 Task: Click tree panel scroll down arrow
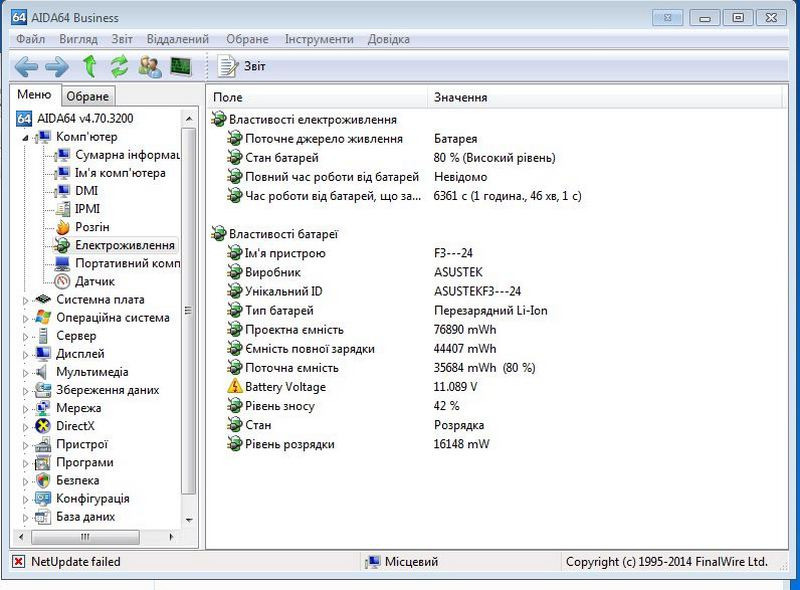tap(189, 521)
